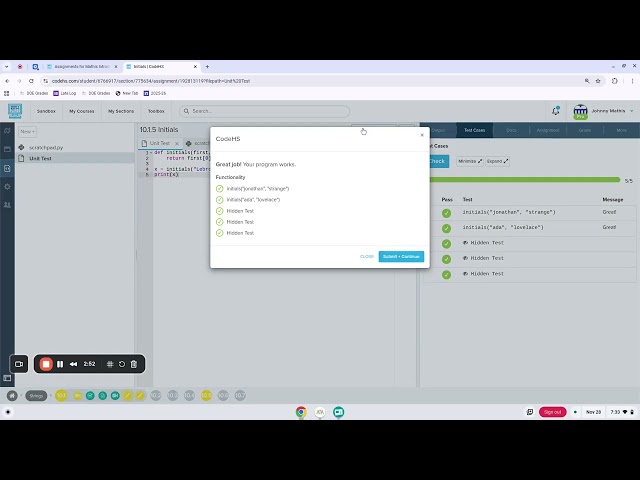Click initials("jonathan", "strange") row in test table
The image size is (640, 480).
pyautogui.click(x=530, y=212)
